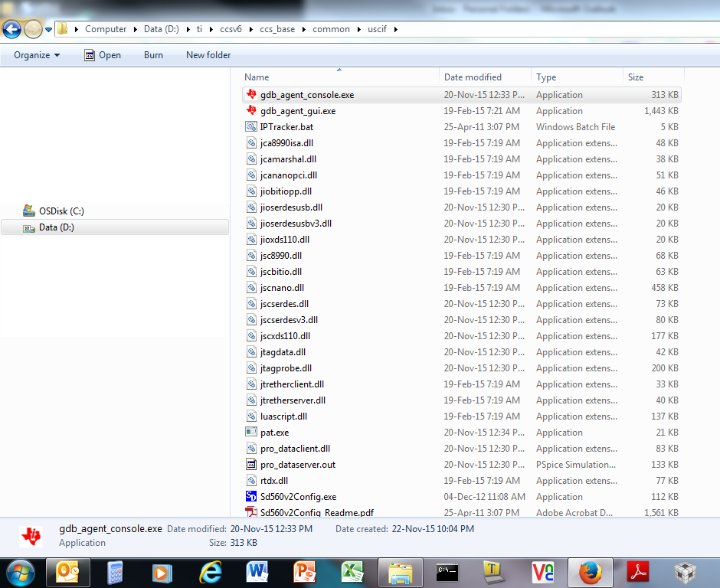The width and height of the screenshot is (720, 588).
Task: Click the large TI icon in details pane
Action: coord(31,536)
